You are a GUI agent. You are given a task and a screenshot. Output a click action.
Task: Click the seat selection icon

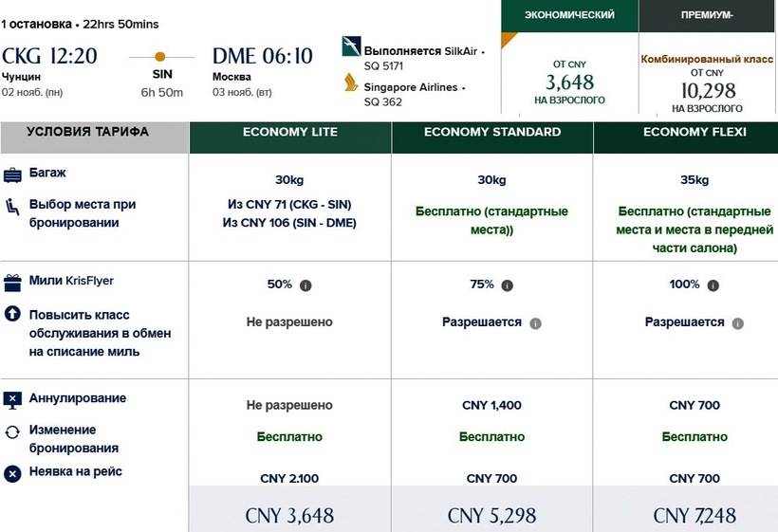(x=12, y=205)
